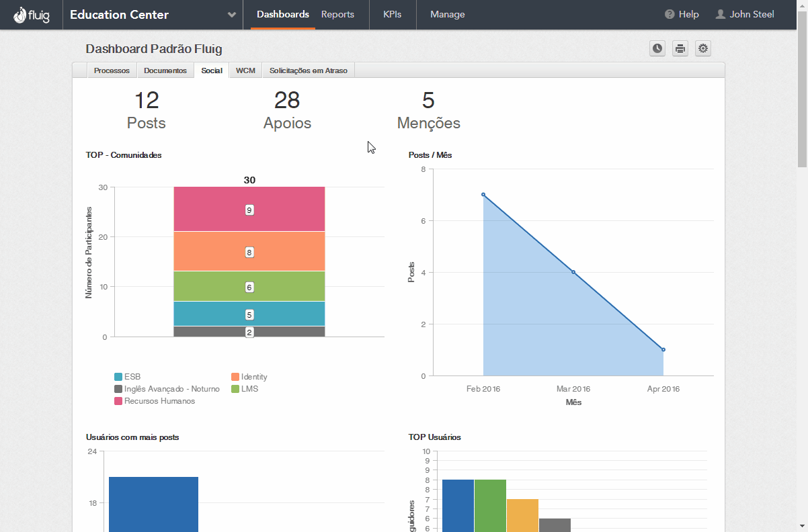
Task: Click the green bar in TOP Usuários chart
Action: click(x=490, y=506)
